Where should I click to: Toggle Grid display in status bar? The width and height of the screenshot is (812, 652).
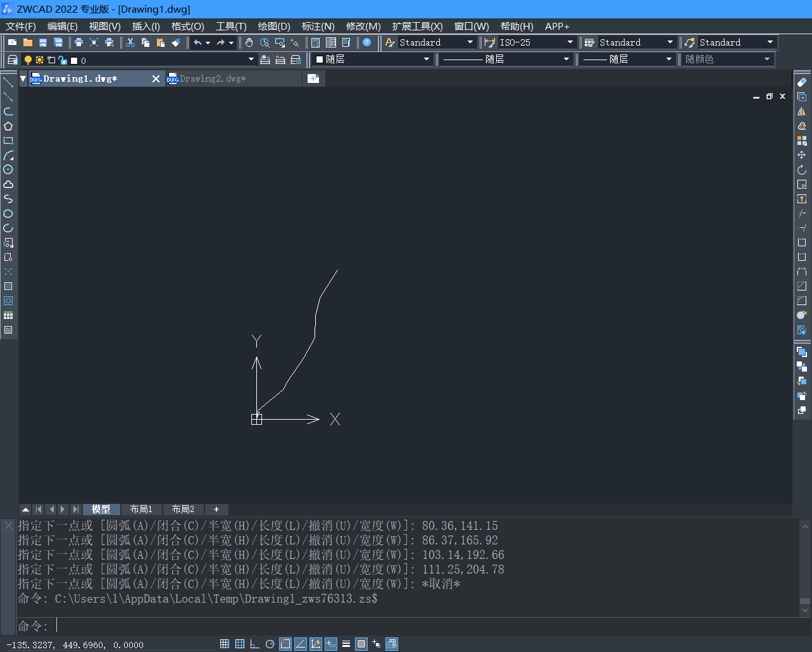point(240,644)
